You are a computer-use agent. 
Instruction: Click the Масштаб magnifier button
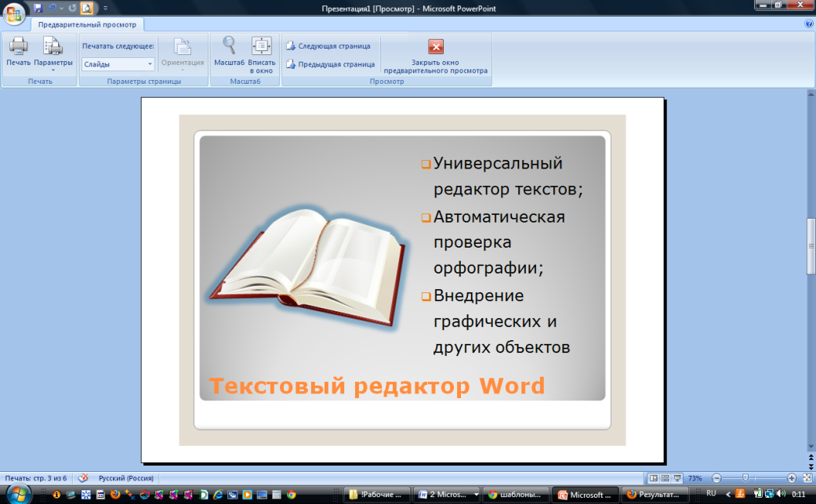229,51
